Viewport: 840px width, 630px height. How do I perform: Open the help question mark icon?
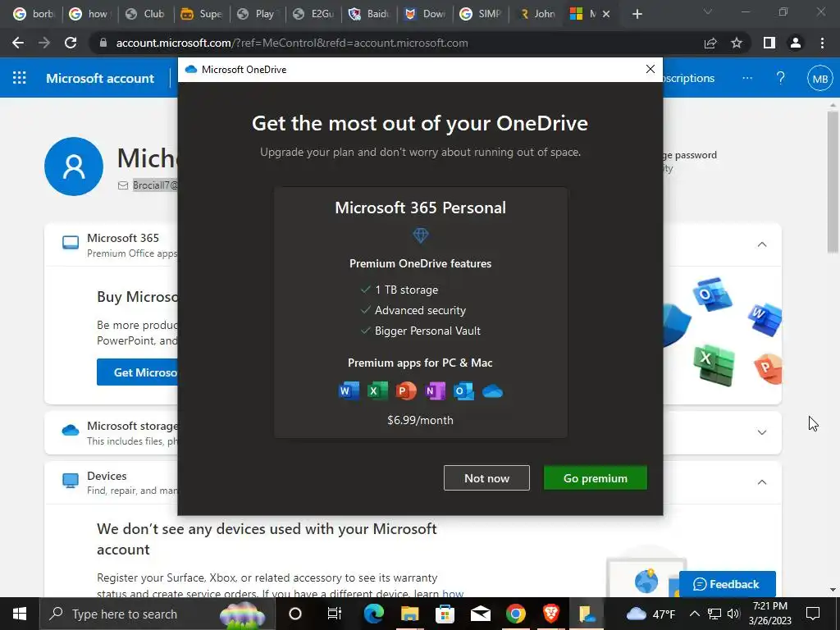click(x=781, y=78)
